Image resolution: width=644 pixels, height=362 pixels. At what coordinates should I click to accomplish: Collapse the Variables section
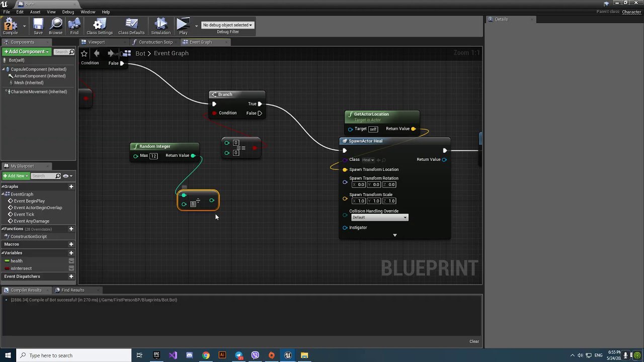click(3, 253)
